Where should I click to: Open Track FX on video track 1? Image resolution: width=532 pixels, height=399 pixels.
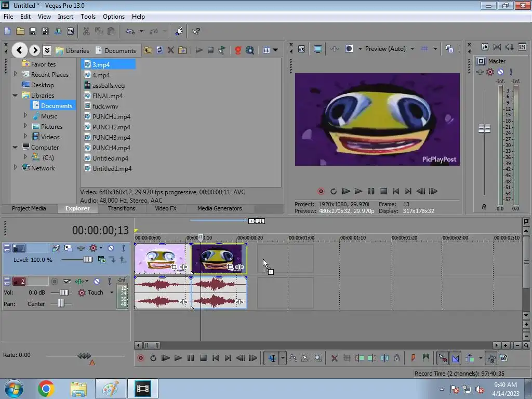pos(93,248)
